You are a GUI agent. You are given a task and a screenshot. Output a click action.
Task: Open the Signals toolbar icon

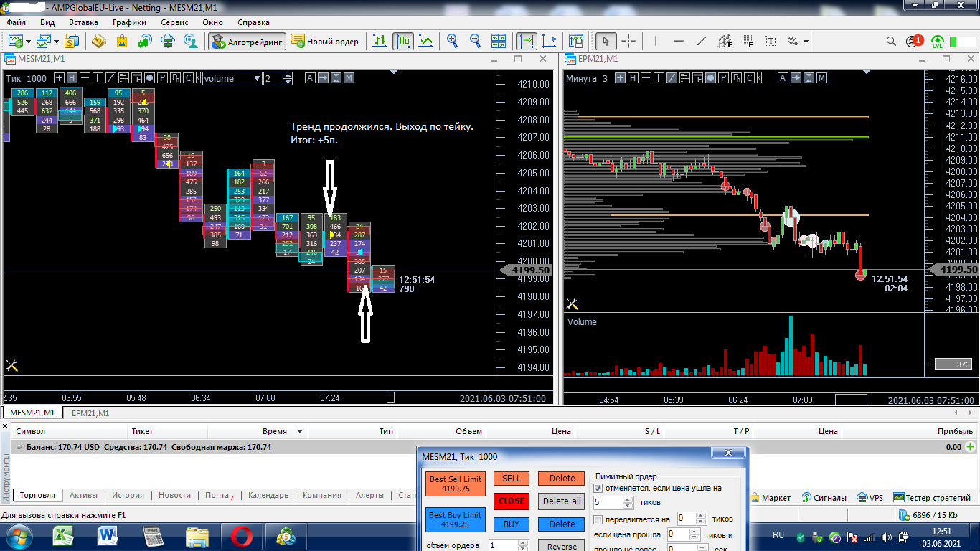(x=145, y=41)
